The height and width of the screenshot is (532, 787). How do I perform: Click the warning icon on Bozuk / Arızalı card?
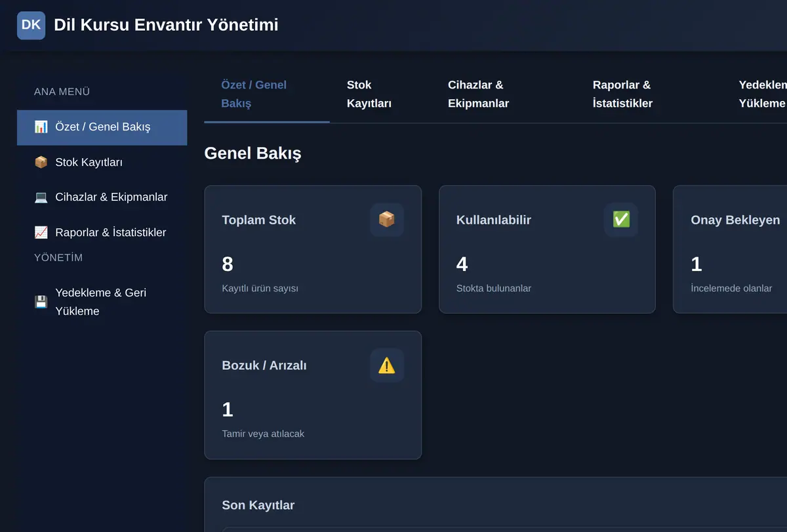pyautogui.click(x=387, y=365)
